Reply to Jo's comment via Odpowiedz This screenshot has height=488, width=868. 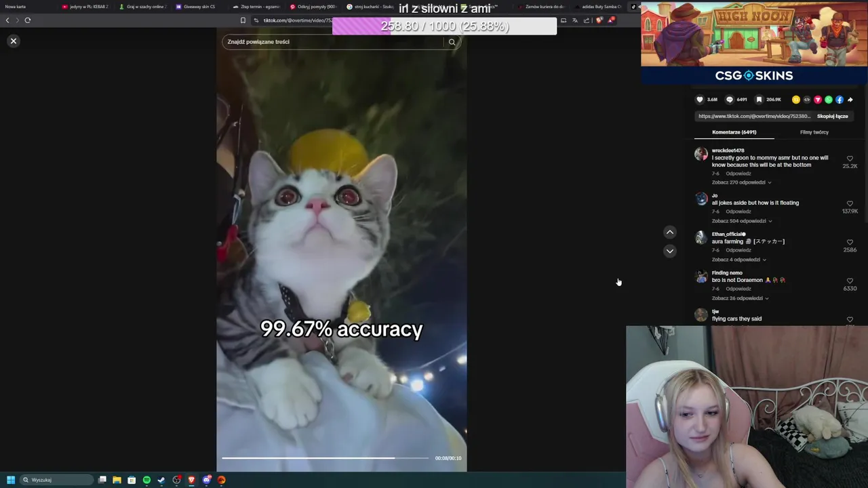click(x=738, y=211)
